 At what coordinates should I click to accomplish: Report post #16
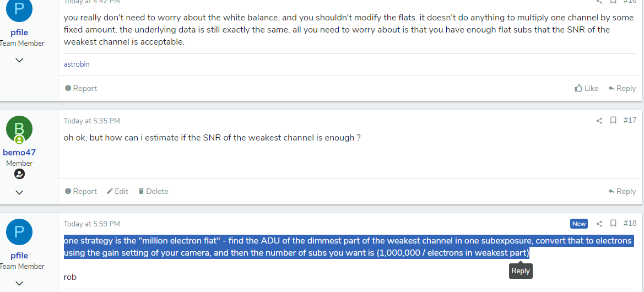81,88
